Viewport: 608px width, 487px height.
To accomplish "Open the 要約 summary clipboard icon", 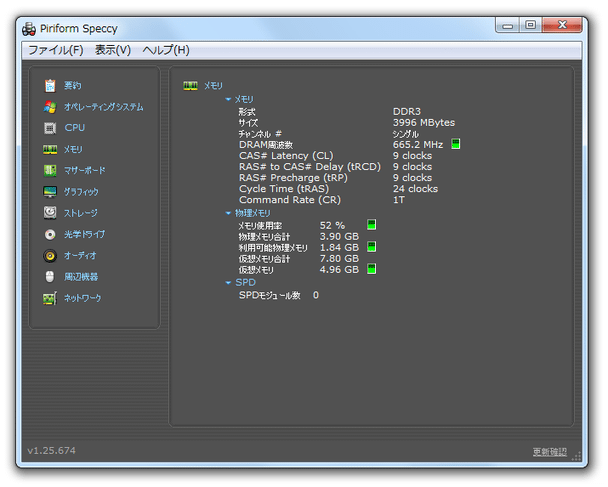I will (50, 86).
